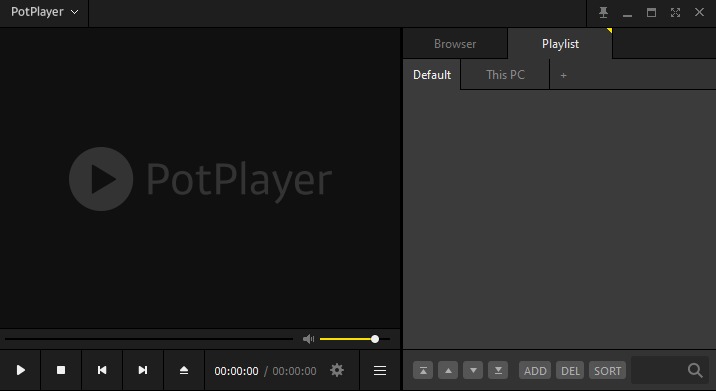
Task: Move the selected item to the top of the playlist
Action: point(423,370)
